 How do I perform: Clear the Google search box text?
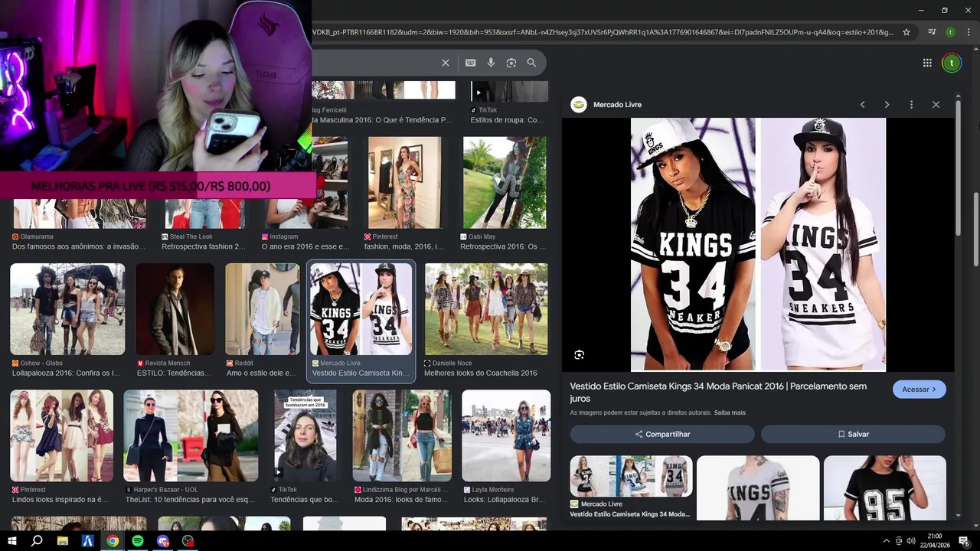446,63
